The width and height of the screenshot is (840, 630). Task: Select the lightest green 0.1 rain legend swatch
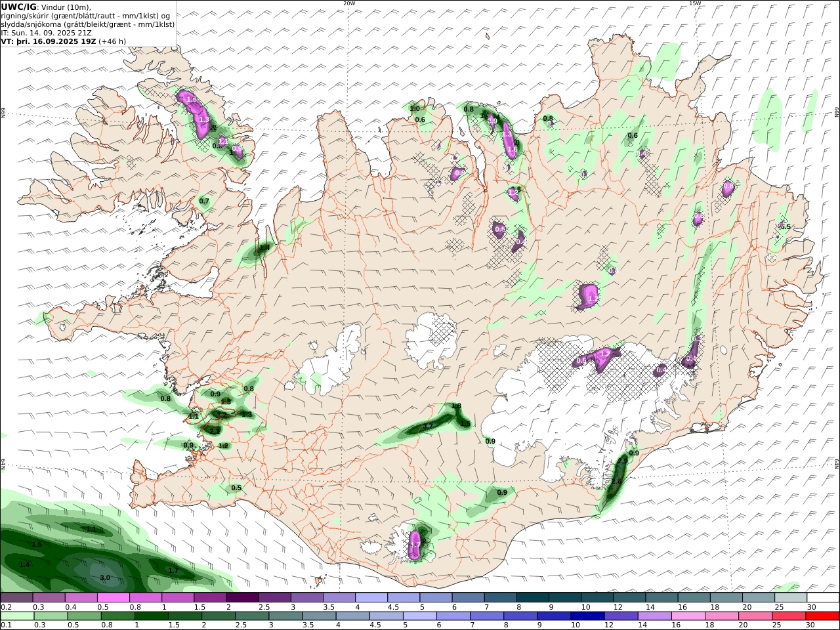(18, 616)
